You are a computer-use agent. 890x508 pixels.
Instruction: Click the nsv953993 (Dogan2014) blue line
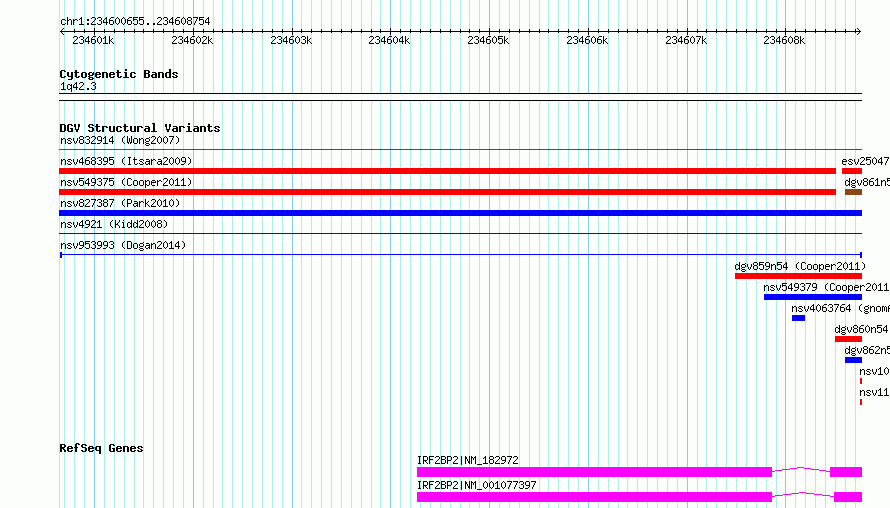(460, 255)
